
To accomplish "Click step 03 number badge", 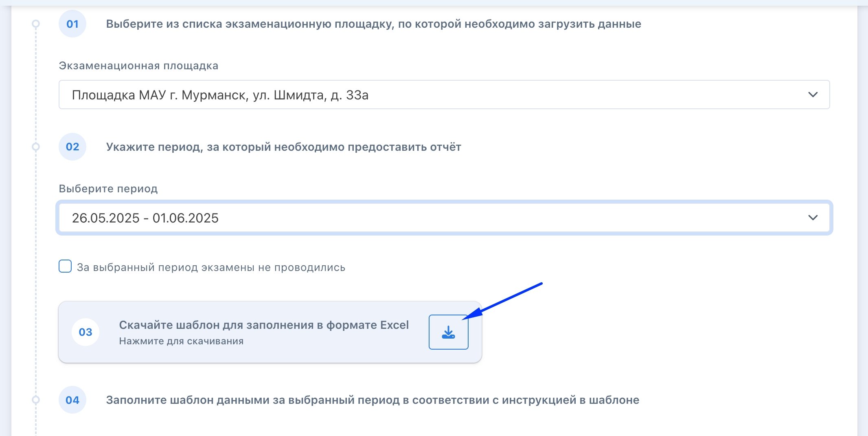I will pos(85,332).
